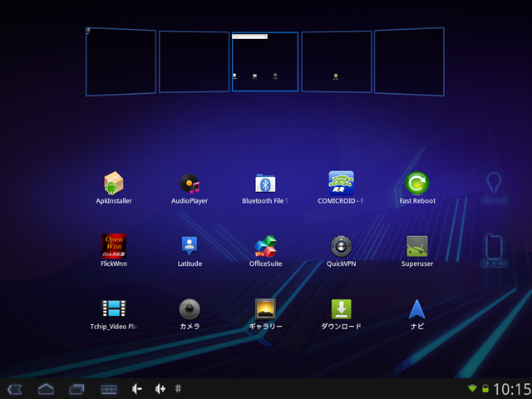Tap the faded lightbulb app icon at right edge
The width and height of the screenshot is (532, 399).
coord(494,189)
